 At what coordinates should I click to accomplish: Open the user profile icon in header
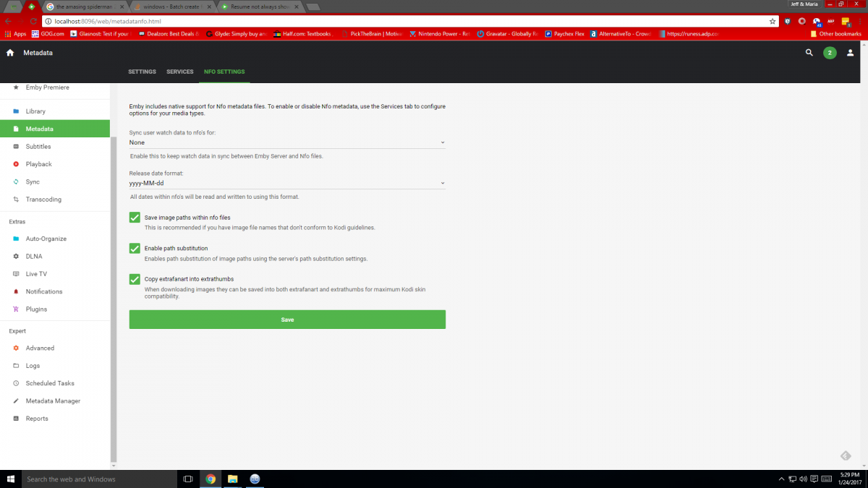click(850, 53)
